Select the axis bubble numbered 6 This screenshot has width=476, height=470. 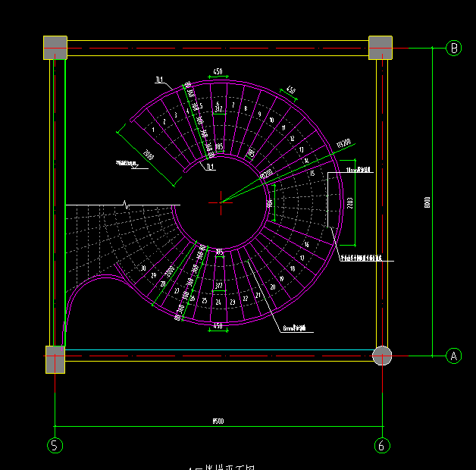pos(383,446)
